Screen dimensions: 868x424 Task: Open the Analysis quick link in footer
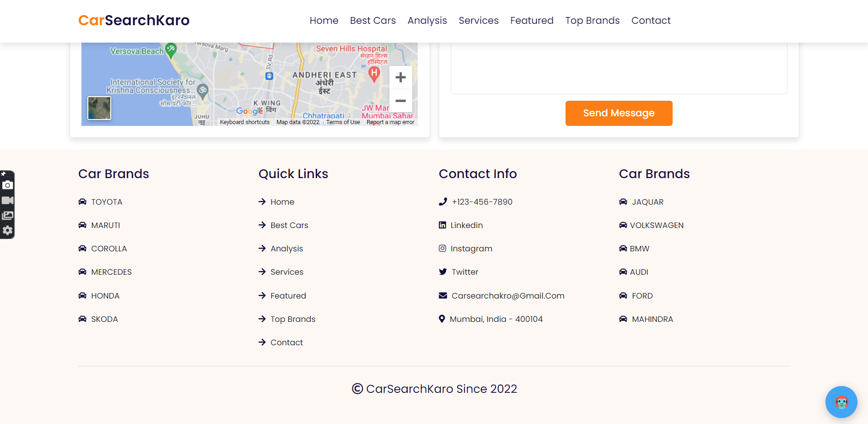286,249
